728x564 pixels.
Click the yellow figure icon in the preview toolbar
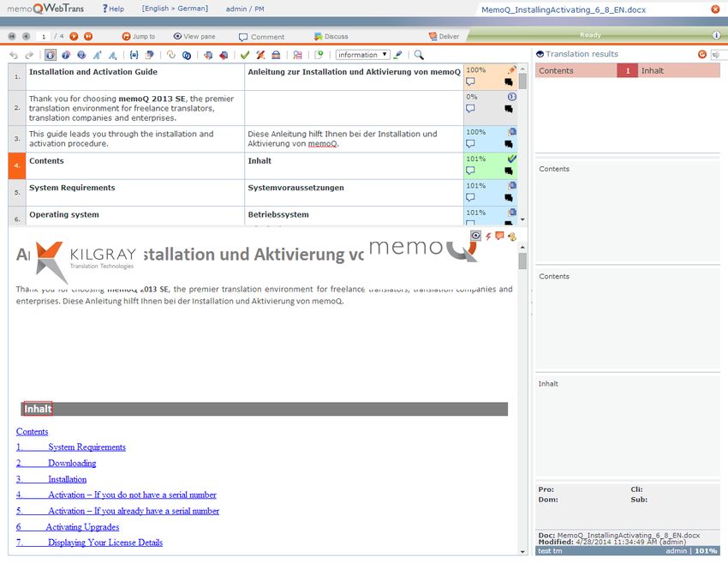coord(511,236)
